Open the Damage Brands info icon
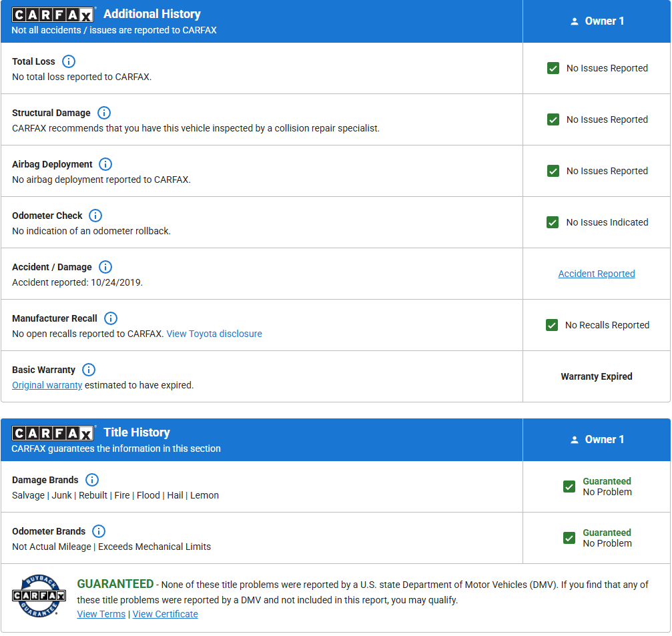 click(x=92, y=480)
